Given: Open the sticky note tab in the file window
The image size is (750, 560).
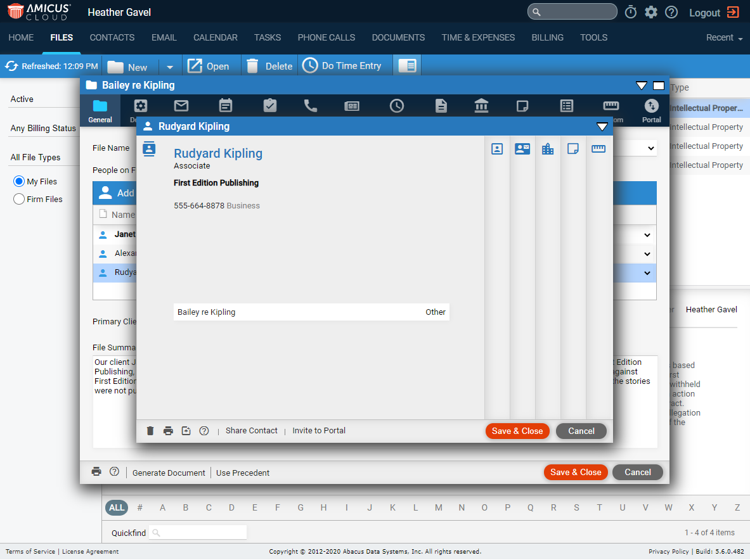Looking at the screenshot, I should (522, 106).
